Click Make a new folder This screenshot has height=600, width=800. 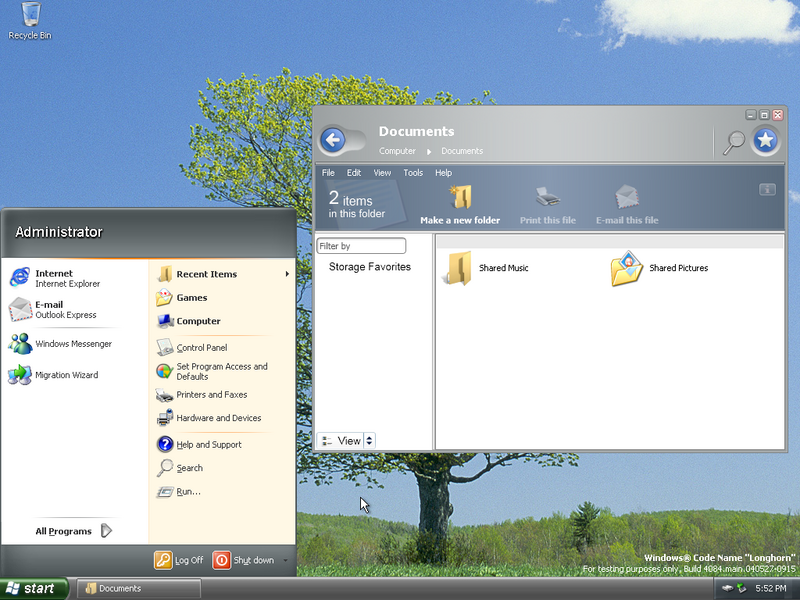coord(460,204)
